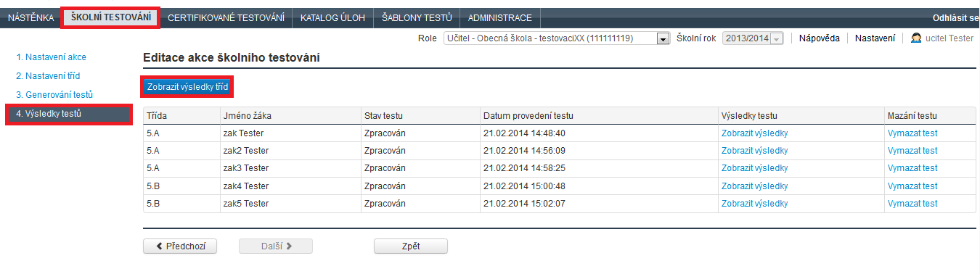Screen dimensions: 980x274
Task: Click the Zobrazit výsledky tříd button
Action: click(x=187, y=87)
